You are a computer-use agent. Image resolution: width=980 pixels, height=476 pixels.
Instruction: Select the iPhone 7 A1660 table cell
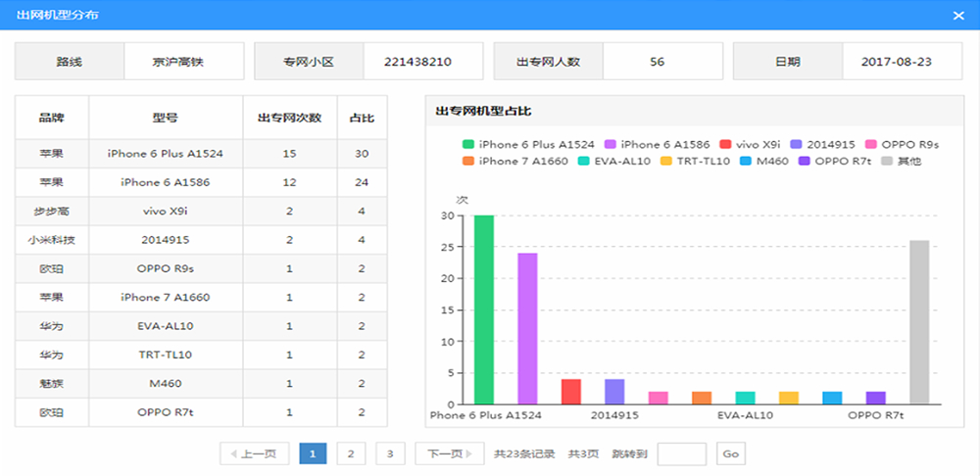(x=166, y=298)
